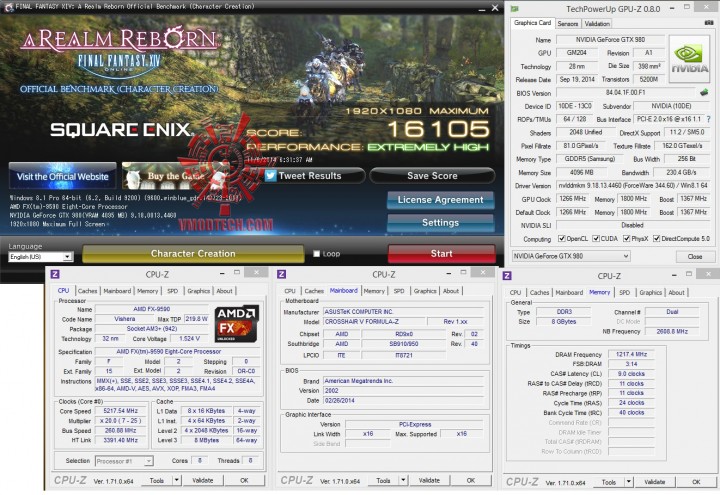Open benchmark Settings
720x495 pixels.
(x=440, y=223)
